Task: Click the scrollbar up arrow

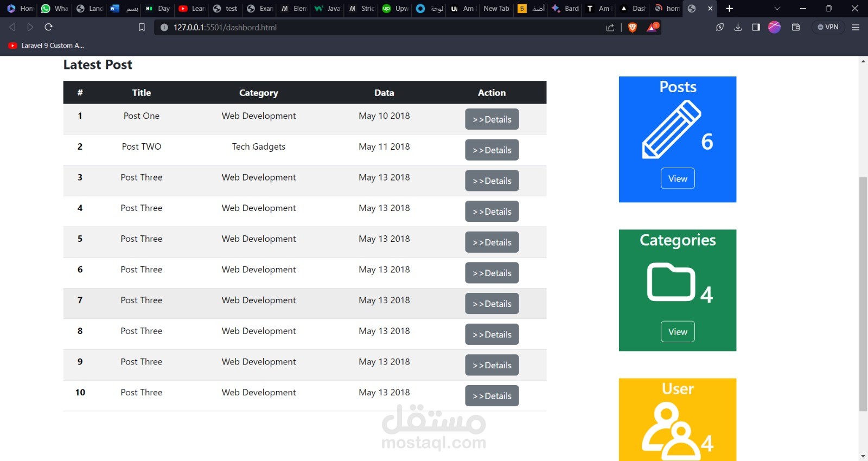Action: tap(863, 61)
